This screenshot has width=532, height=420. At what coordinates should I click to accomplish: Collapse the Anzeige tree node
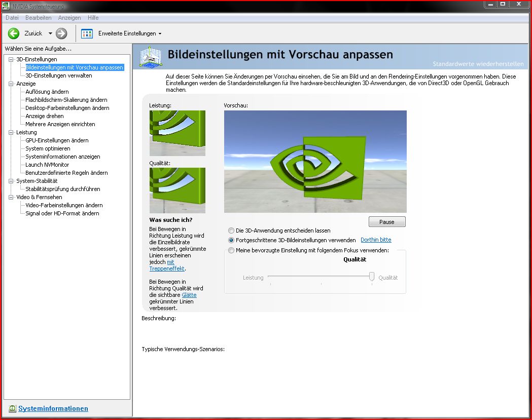(x=11, y=84)
